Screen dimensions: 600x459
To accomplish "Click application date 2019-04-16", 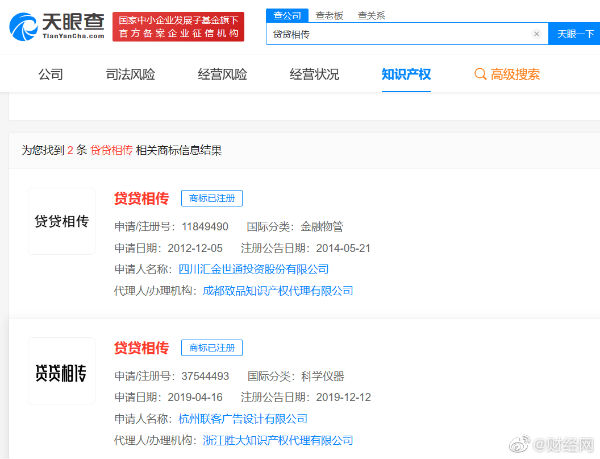I will pos(195,397).
